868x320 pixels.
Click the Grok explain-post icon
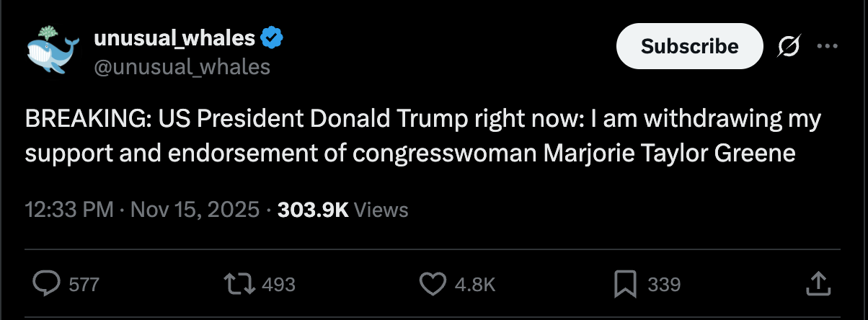pyautogui.click(x=789, y=47)
